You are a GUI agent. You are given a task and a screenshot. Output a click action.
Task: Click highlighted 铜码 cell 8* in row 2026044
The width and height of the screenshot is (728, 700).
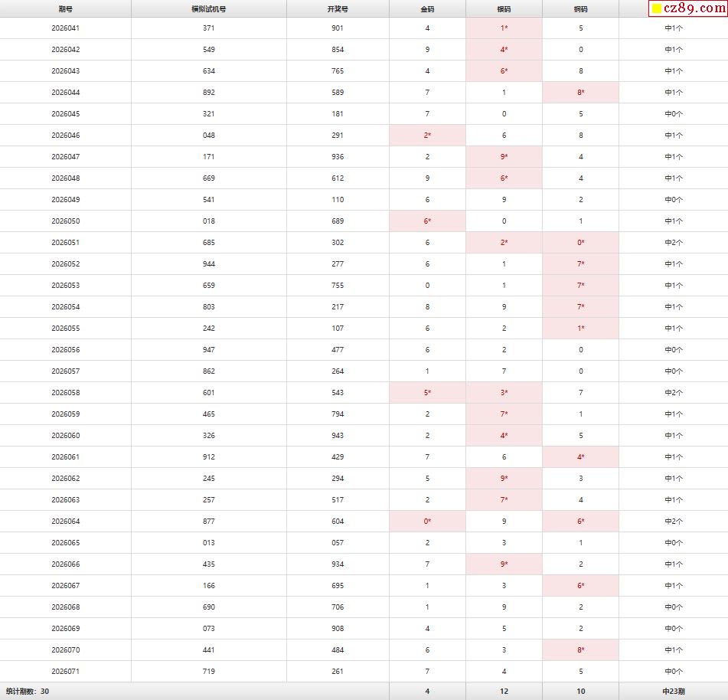(580, 93)
